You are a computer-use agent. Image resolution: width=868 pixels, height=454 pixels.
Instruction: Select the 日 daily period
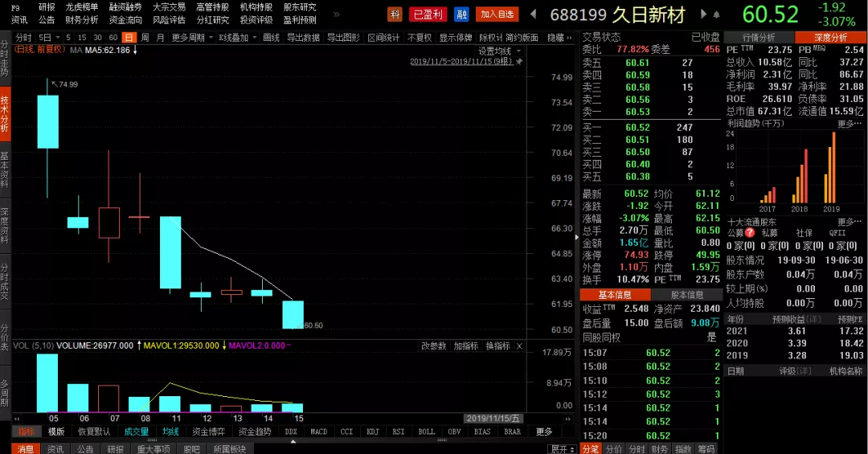tap(129, 38)
